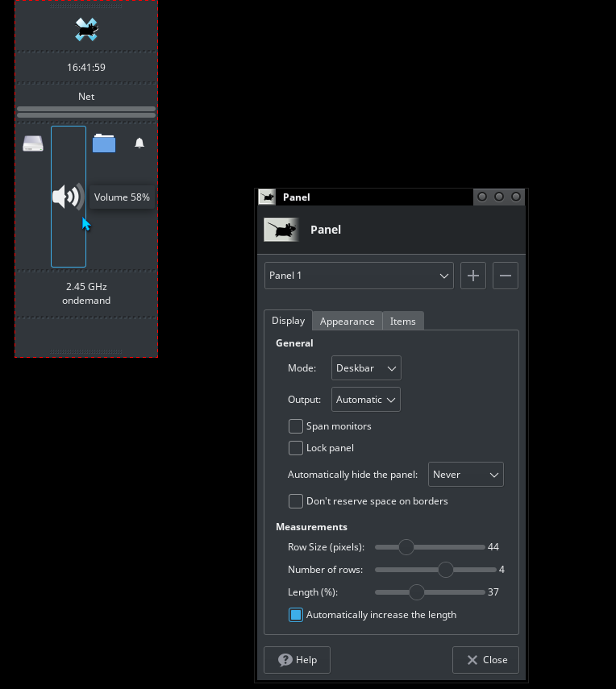Screen dimensions: 616x689
Task: Click the Row Size slider handle
Action: 406,547
